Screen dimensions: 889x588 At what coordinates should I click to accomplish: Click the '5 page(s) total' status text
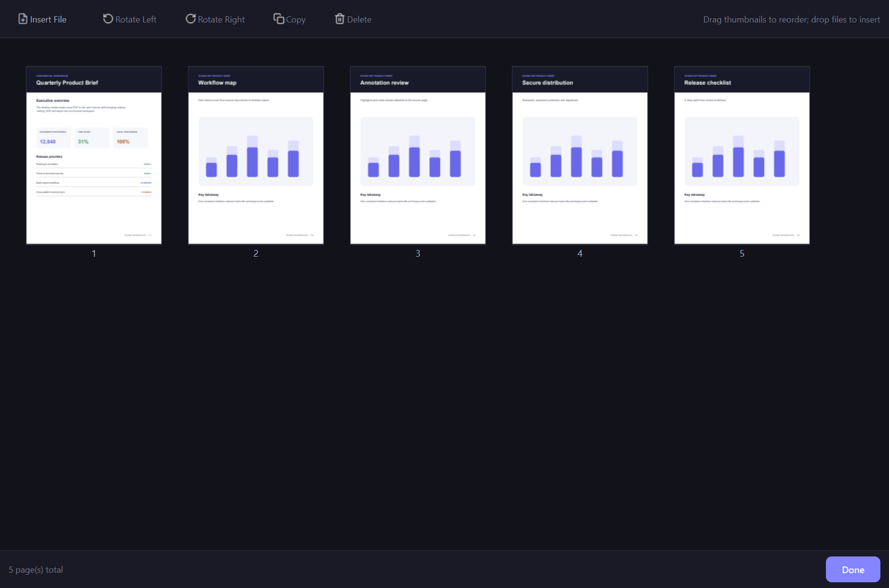[x=36, y=570]
